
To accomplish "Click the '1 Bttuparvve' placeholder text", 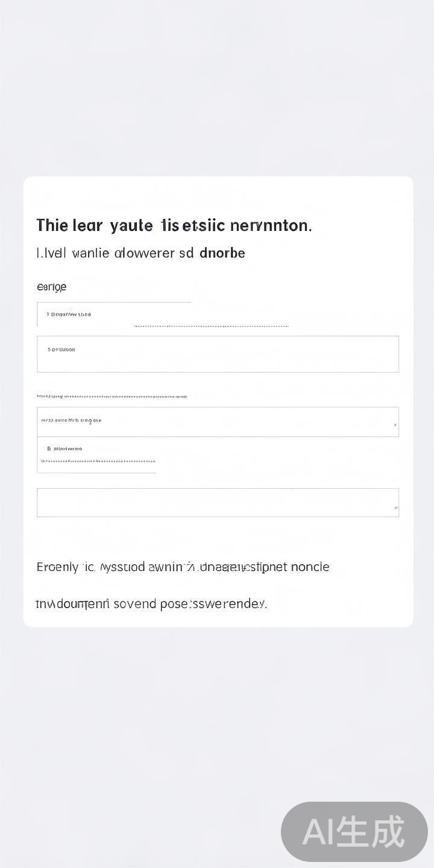I will coord(69,315).
